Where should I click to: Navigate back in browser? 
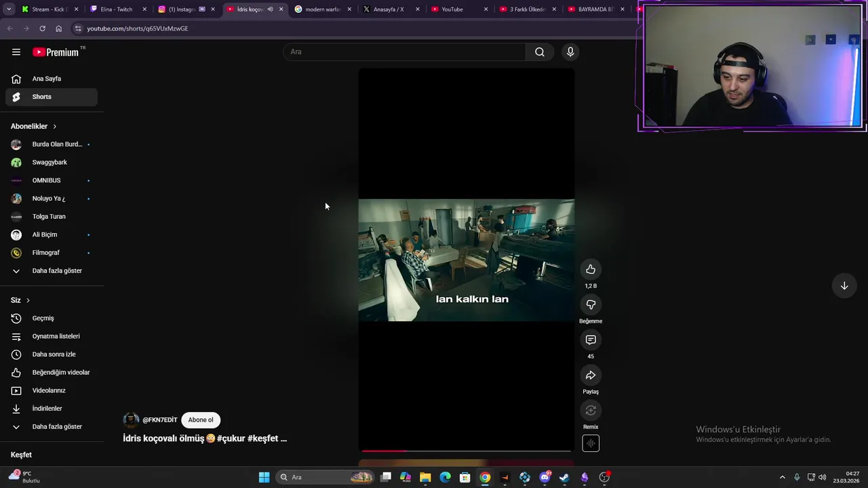click(9, 28)
